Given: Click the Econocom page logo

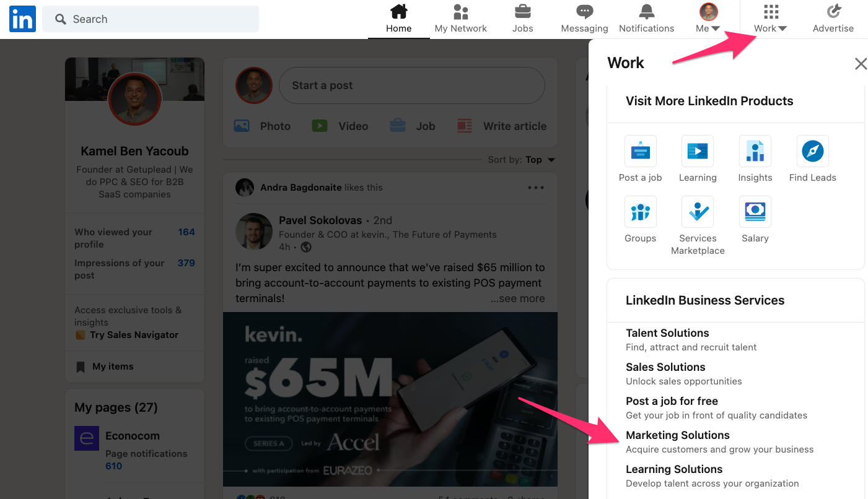Looking at the screenshot, I should coord(87,438).
